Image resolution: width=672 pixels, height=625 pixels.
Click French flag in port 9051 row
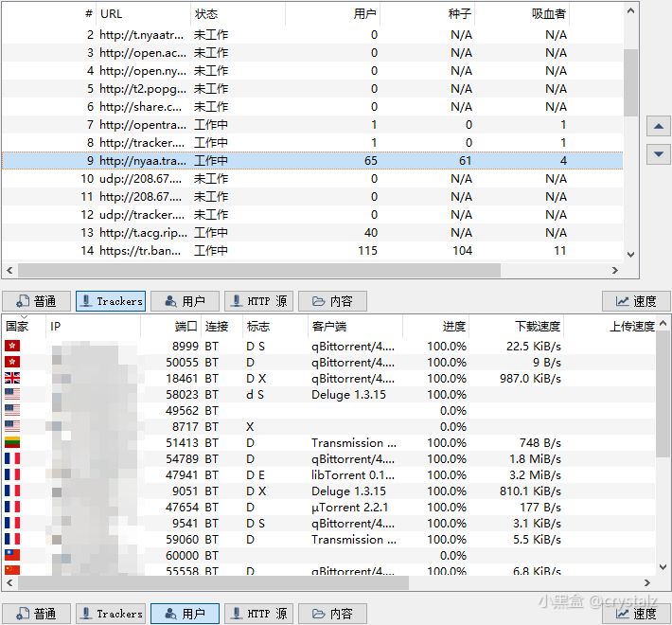tap(12, 491)
